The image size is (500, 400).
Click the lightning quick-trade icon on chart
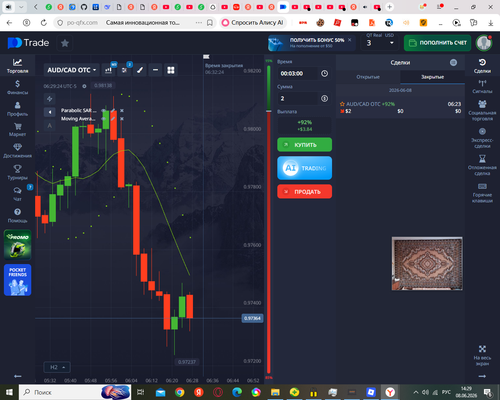(49, 99)
